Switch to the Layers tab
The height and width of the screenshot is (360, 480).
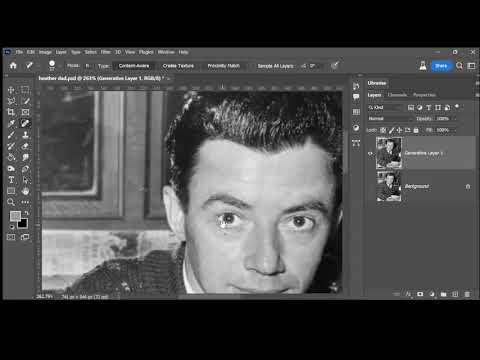(x=374, y=95)
